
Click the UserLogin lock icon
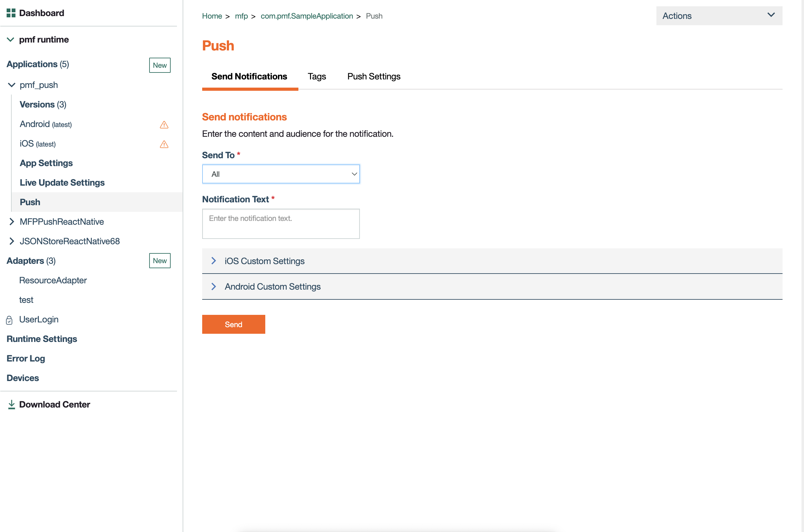9,320
